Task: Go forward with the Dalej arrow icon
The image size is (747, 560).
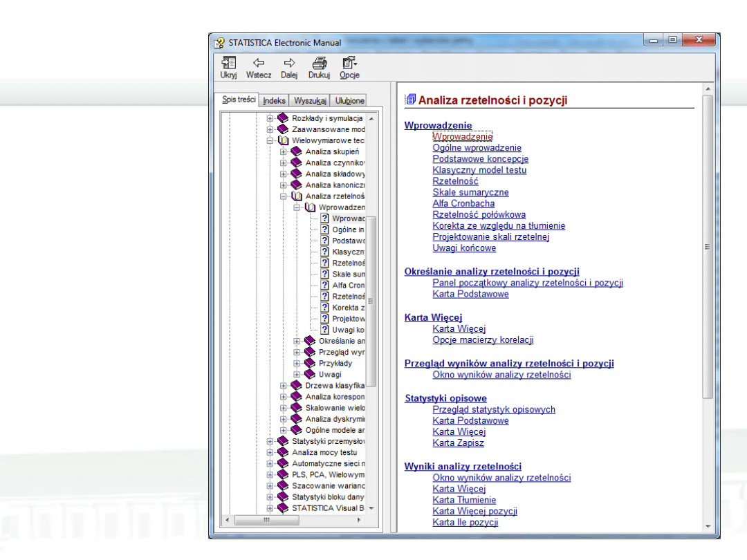Action: click(x=289, y=63)
